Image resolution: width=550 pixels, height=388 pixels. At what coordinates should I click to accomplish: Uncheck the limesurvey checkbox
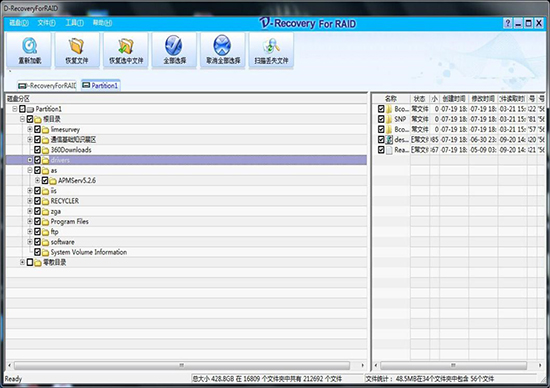pyautogui.click(x=38, y=129)
